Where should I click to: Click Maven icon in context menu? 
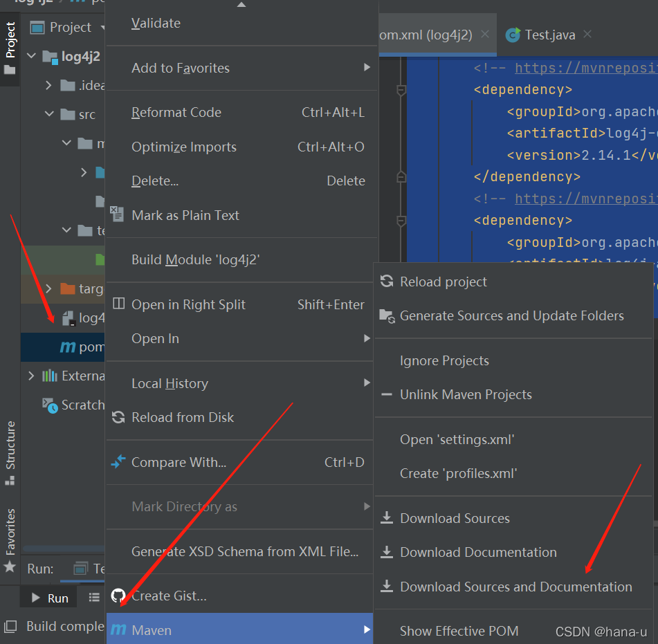click(x=118, y=629)
